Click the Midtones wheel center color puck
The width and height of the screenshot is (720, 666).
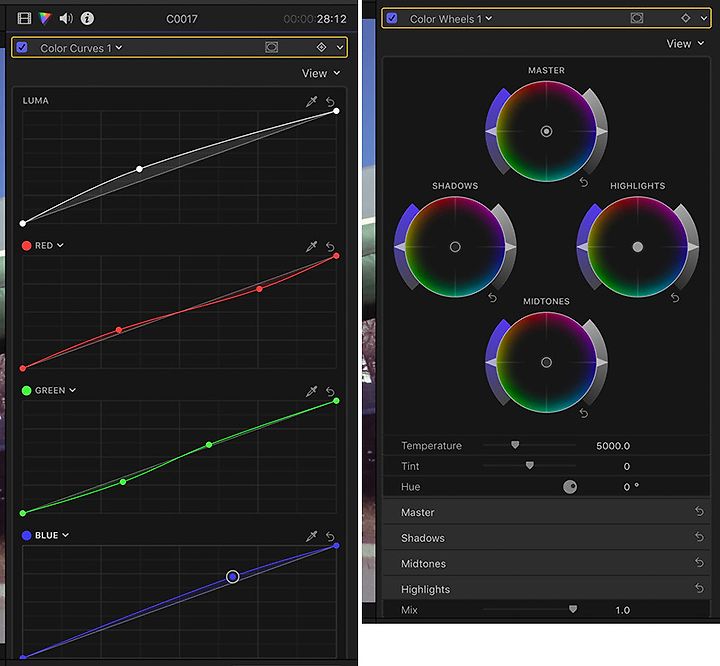coord(546,362)
